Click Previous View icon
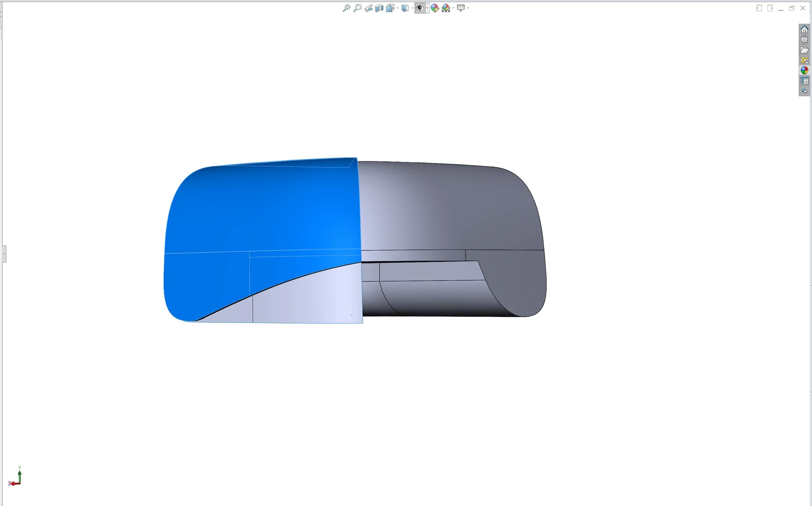The height and width of the screenshot is (506, 812). tap(369, 8)
